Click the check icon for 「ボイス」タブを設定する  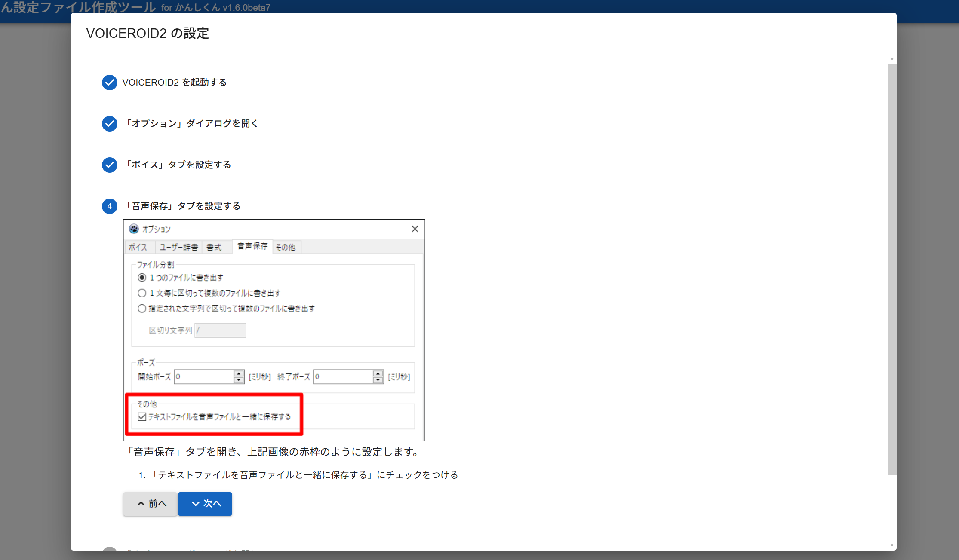(109, 165)
